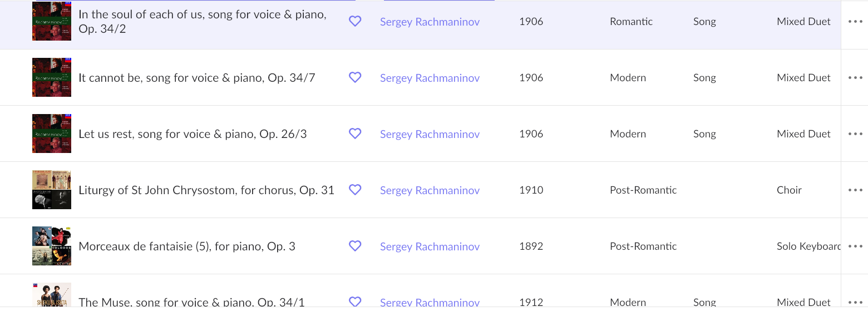Favorite Liturgy of St John Chrysostom
The width and height of the screenshot is (868, 311).
coord(355,190)
